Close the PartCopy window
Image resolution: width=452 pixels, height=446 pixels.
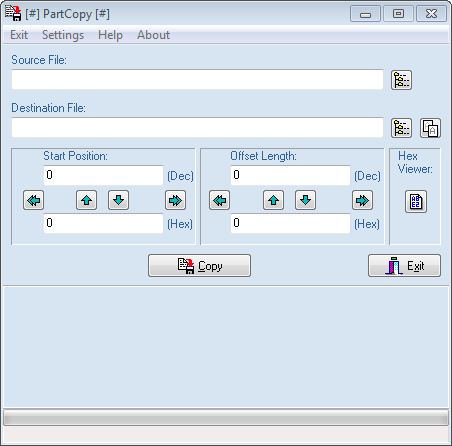431,14
